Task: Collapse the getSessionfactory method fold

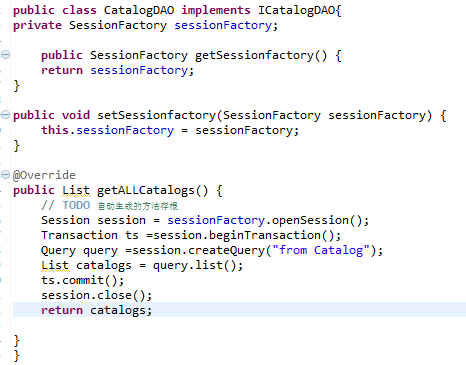Action: pos(6,54)
